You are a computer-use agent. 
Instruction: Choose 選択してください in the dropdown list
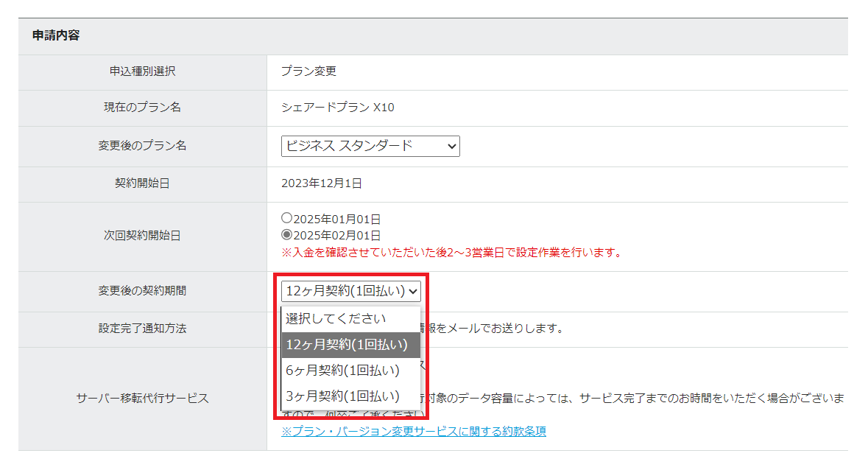(336, 319)
